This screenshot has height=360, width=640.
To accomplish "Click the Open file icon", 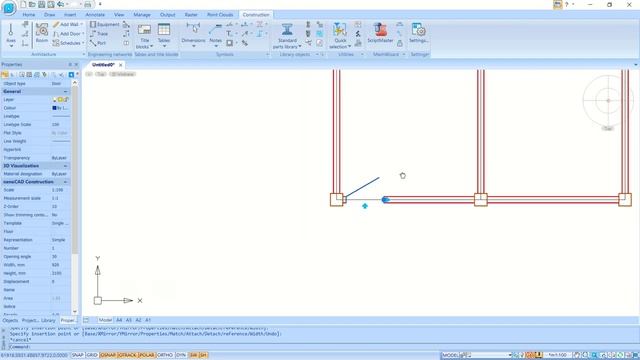I will pos(32,4).
